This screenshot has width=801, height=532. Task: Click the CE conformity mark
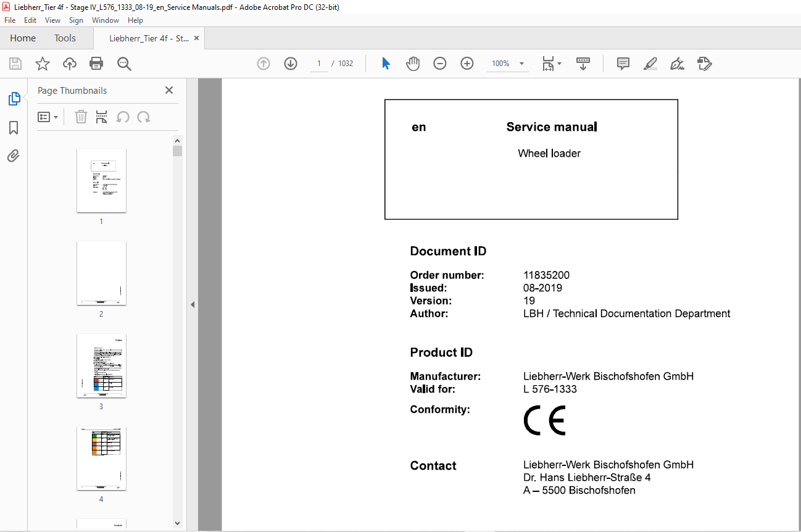coord(544,421)
